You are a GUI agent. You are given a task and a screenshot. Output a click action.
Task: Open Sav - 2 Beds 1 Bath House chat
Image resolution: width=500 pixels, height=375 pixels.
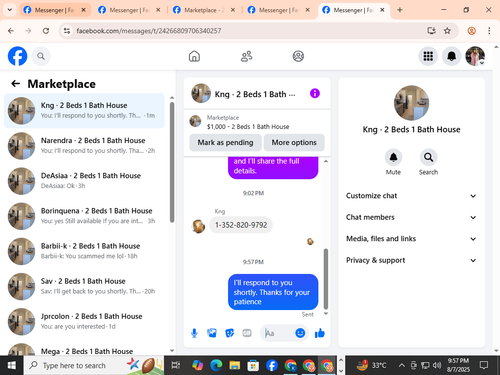click(x=84, y=286)
